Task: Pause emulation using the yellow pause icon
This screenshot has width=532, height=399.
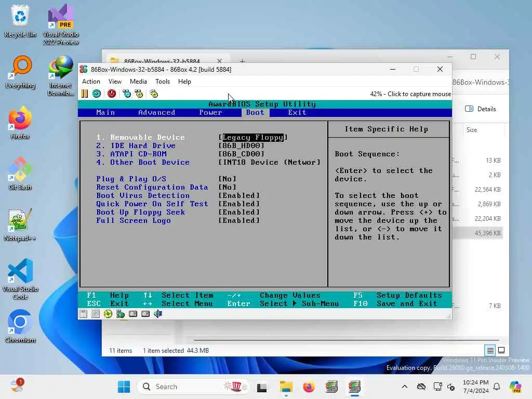Action: (85, 94)
